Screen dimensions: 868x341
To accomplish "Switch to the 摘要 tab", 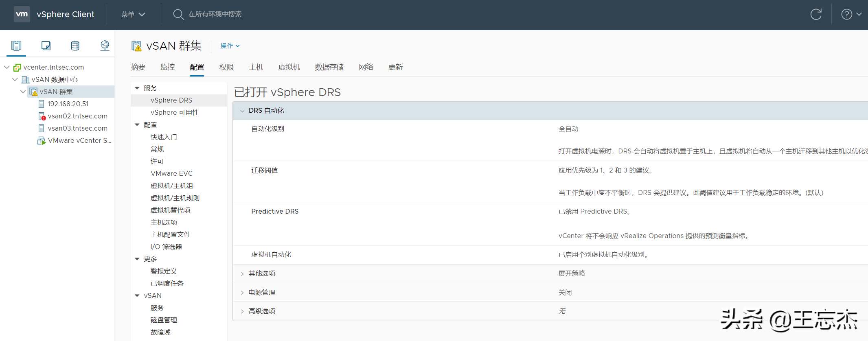I will 138,67.
